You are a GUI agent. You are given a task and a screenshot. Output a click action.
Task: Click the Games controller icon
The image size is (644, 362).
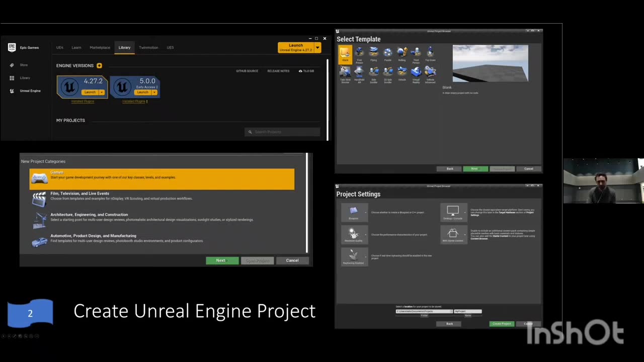39,178
